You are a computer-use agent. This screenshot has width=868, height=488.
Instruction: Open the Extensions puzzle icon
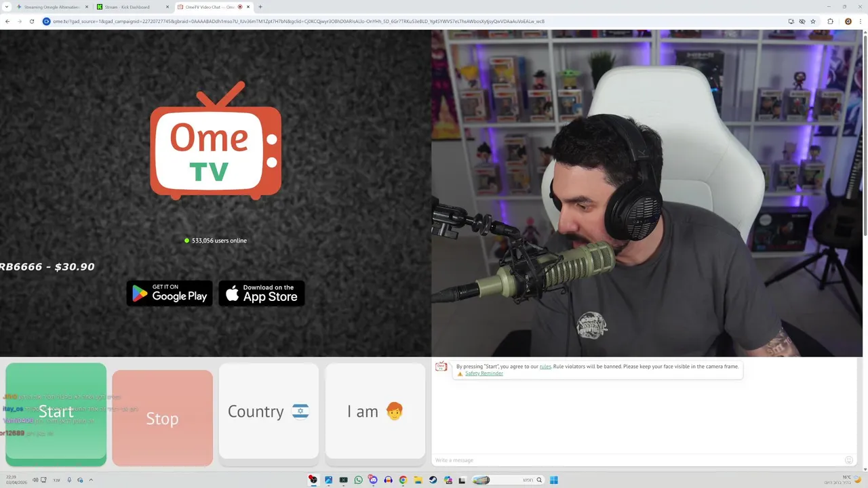pos(830,21)
